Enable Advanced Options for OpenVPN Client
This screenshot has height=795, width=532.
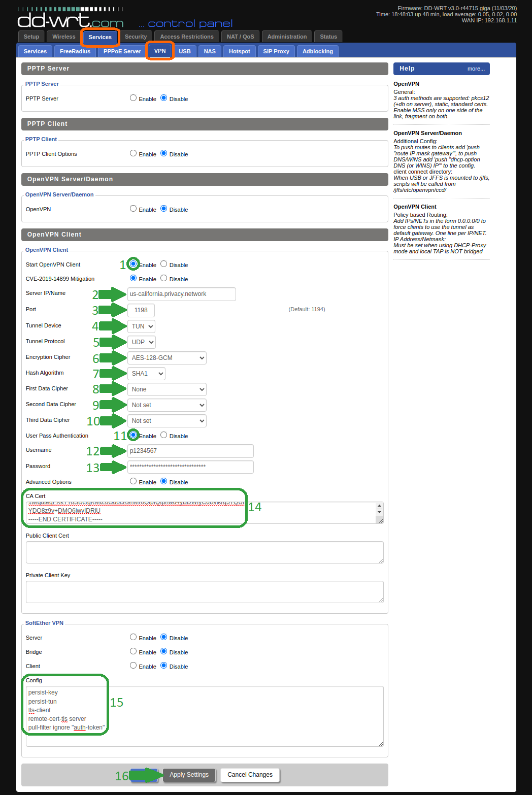[134, 481]
